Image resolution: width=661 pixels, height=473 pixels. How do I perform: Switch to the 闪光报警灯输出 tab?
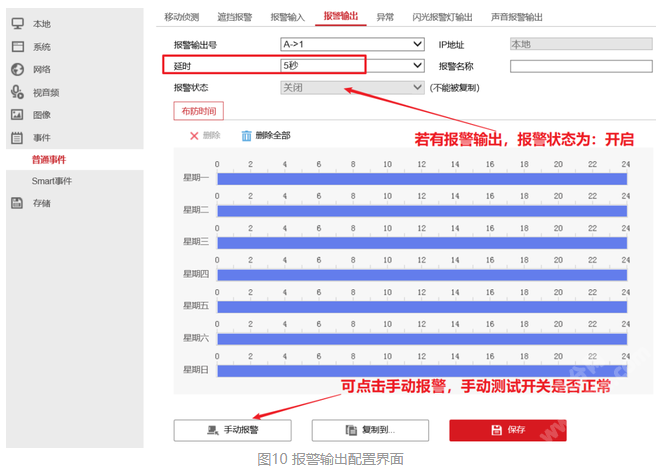pos(443,17)
